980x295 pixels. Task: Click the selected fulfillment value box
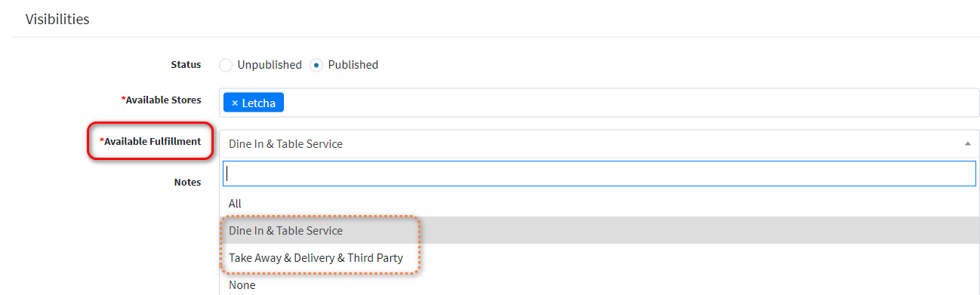pos(599,143)
